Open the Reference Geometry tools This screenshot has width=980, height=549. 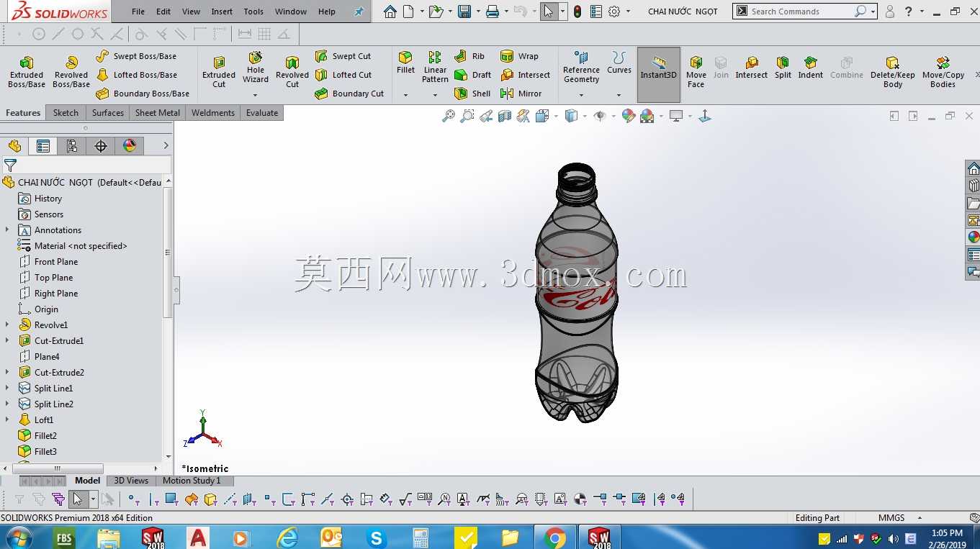581,67
